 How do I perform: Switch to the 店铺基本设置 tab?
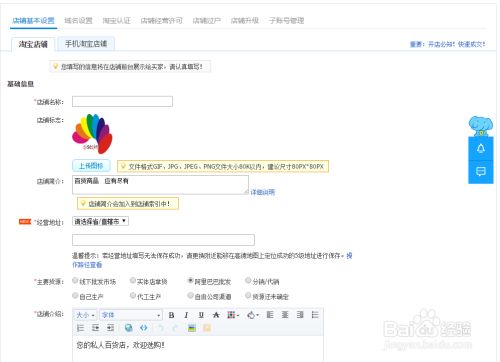[33, 21]
